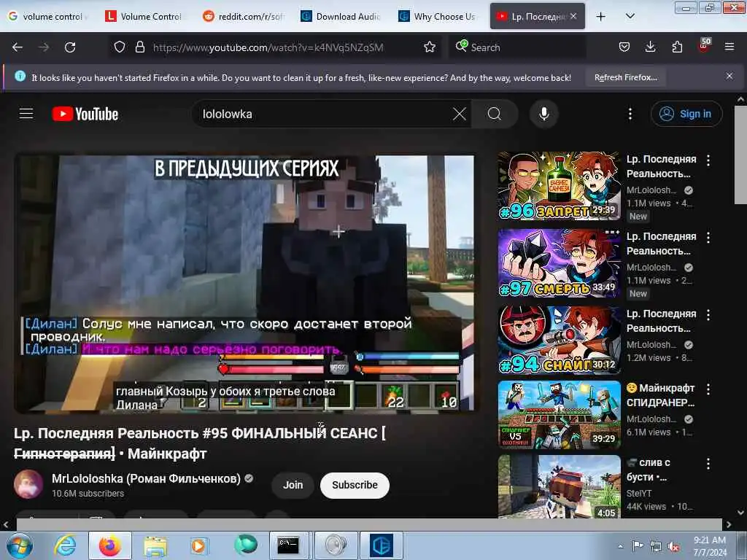Click the red extension badge showing 50

pos(704,45)
